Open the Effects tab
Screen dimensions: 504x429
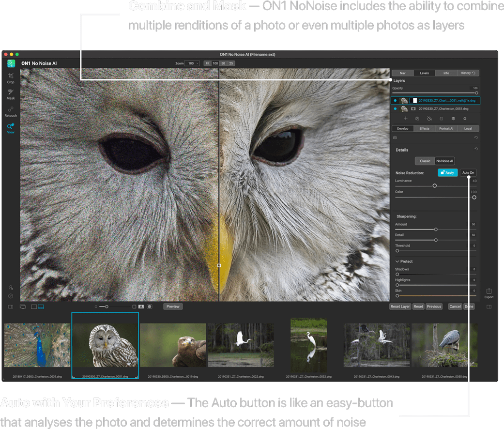click(x=424, y=128)
